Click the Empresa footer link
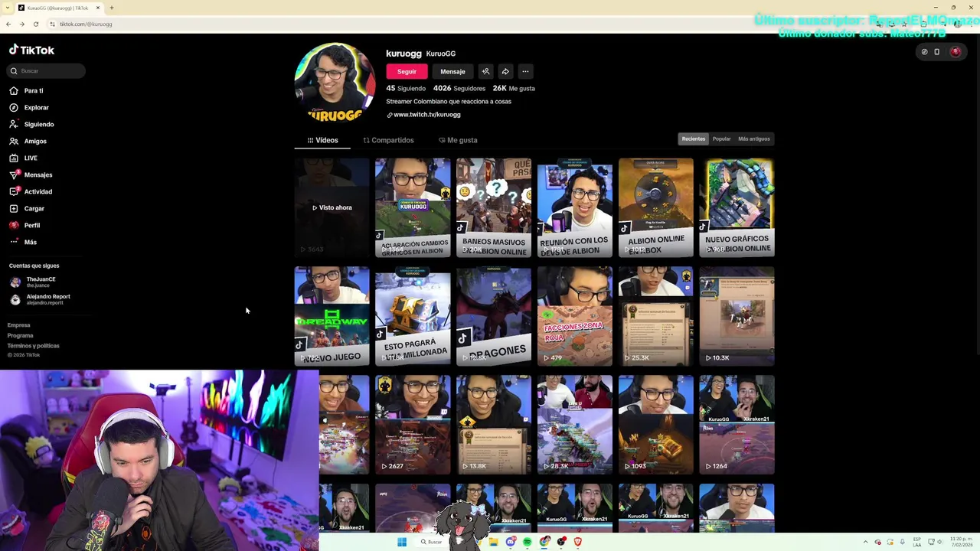 coord(18,325)
